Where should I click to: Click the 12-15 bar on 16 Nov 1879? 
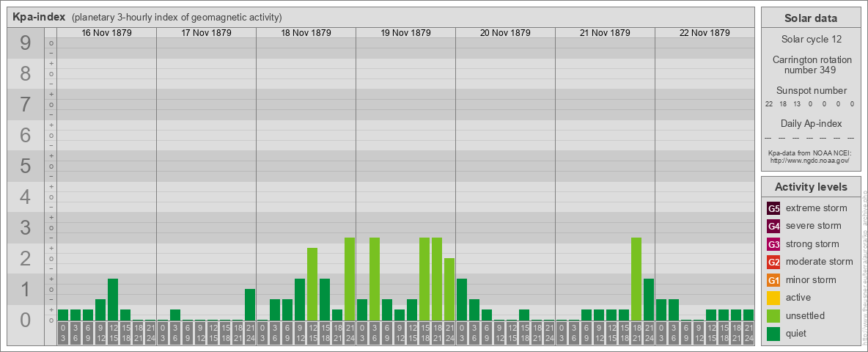[x=113, y=299]
